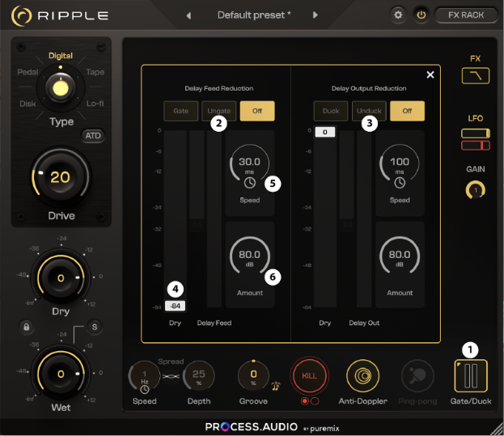The image size is (504, 436).
Task: Click the Depth 25% knob
Action: tap(199, 376)
